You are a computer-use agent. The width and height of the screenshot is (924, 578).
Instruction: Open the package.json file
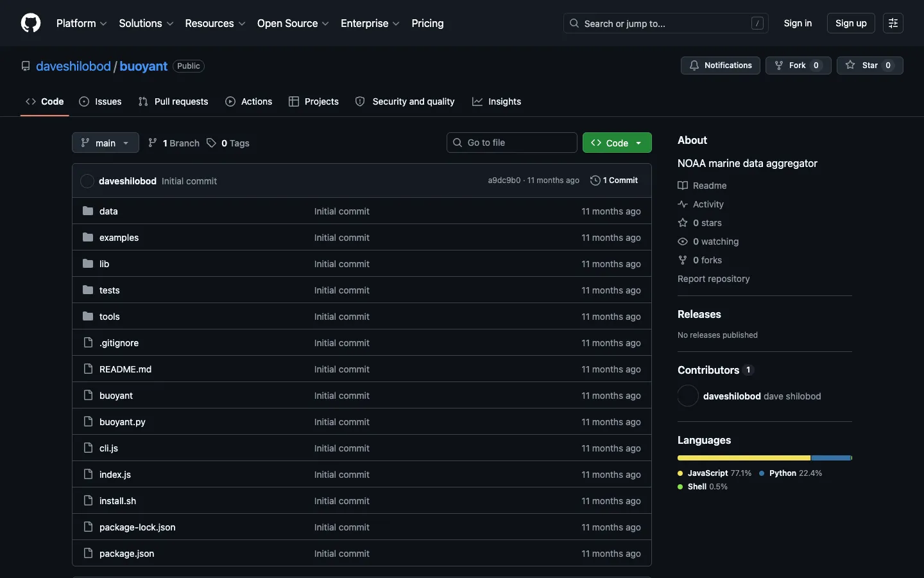126,554
